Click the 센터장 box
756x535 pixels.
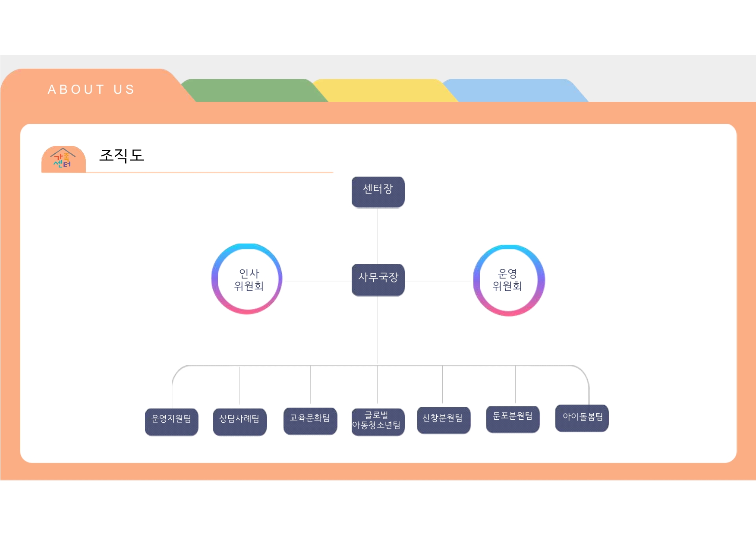(378, 192)
